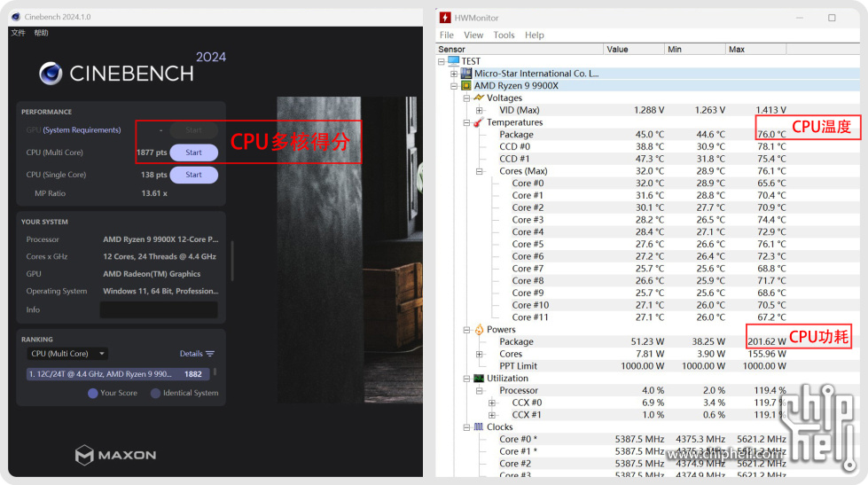The height and width of the screenshot is (485, 868).
Task: Click the 1877 pts multi core score
Action: pyautogui.click(x=152, y=153)
